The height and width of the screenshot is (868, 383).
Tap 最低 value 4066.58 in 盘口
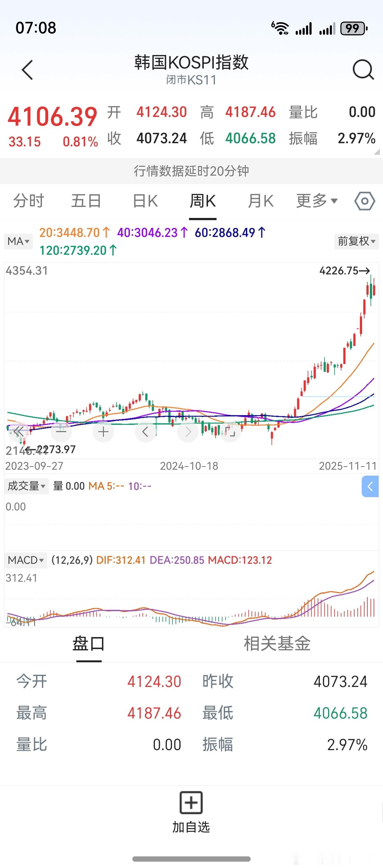pyautogui.click(x=340, y=713)
